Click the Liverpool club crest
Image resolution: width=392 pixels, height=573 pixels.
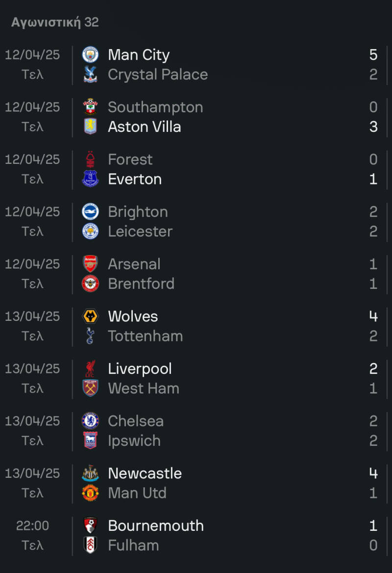point(90,368)
